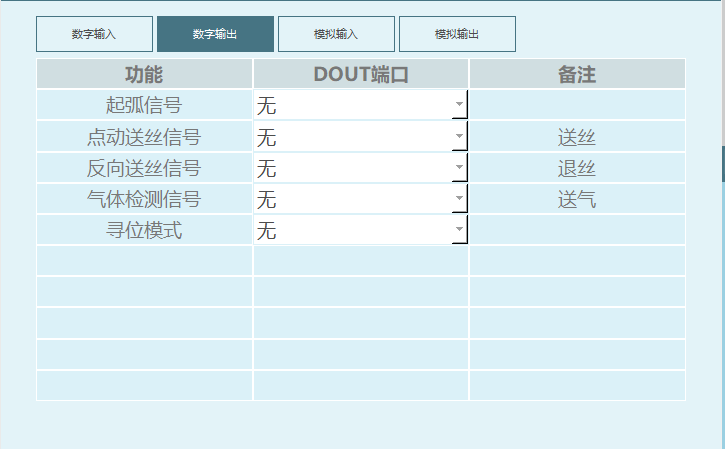Click the vertical scrollbar thumb on right edge

[x=723, y=164]
